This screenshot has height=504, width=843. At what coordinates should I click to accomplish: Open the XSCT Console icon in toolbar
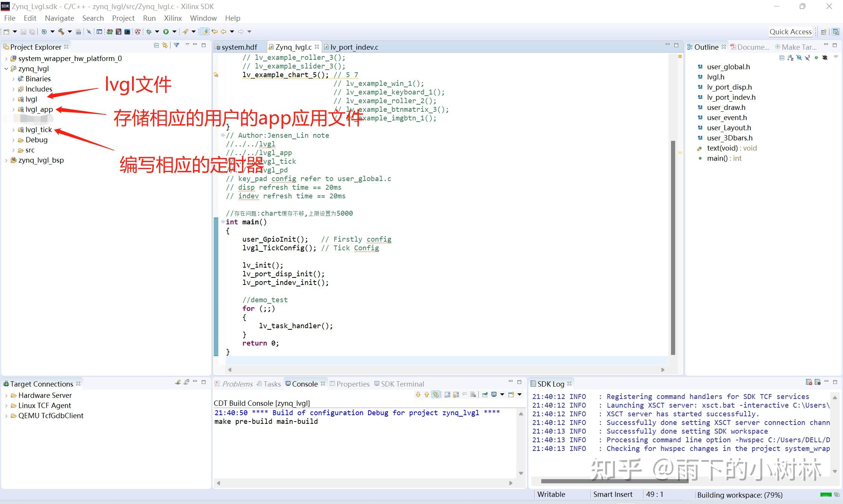(x=127, y=32)
